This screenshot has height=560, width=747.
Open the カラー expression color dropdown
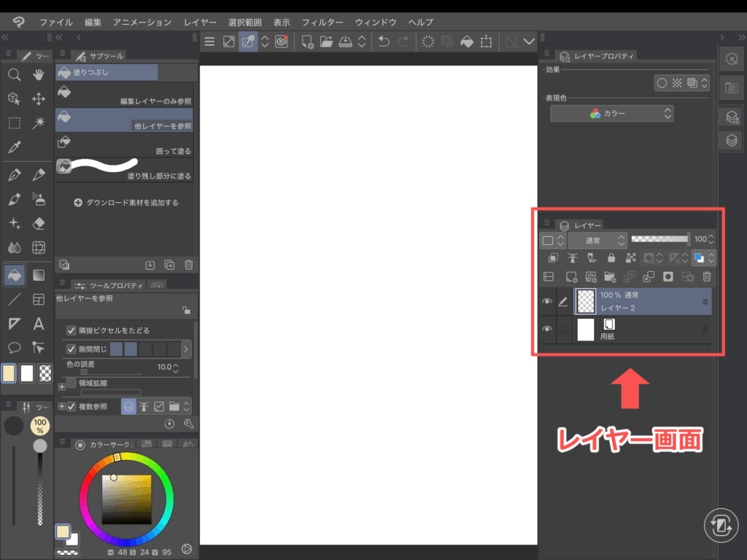pyautogui.click(x=611, y=114)
